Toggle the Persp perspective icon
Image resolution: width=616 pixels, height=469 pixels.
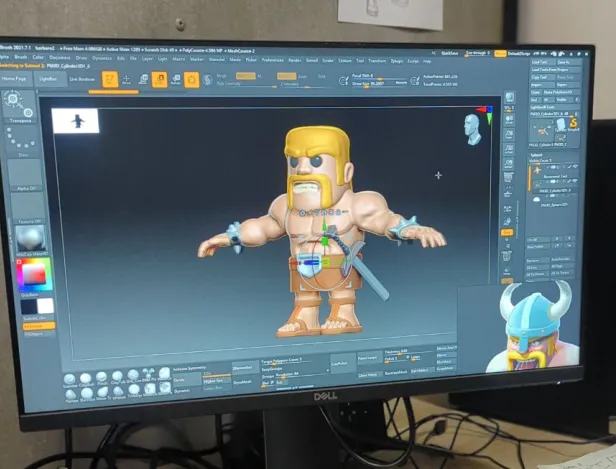coord(508,178)
